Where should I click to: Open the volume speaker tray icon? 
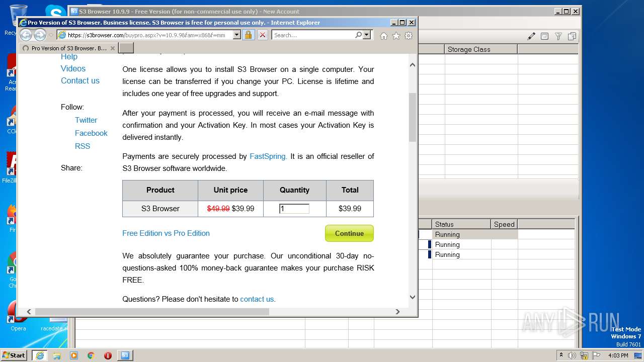click(572, 355)
